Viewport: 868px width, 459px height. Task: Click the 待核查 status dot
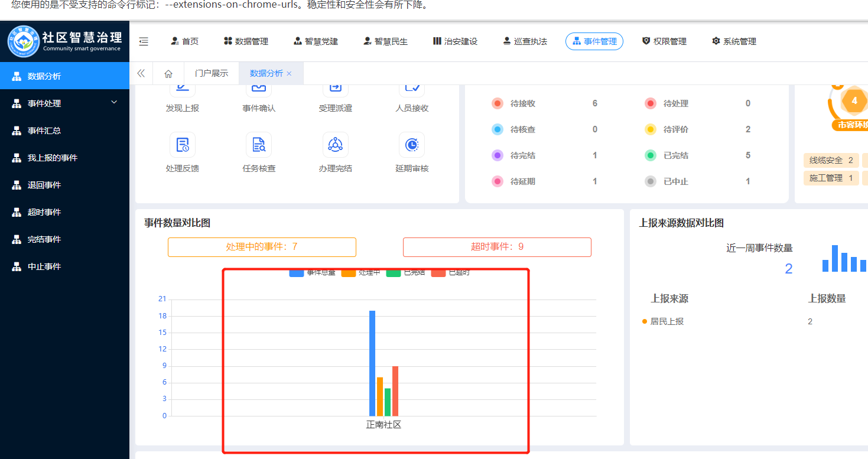pos(498,129)
